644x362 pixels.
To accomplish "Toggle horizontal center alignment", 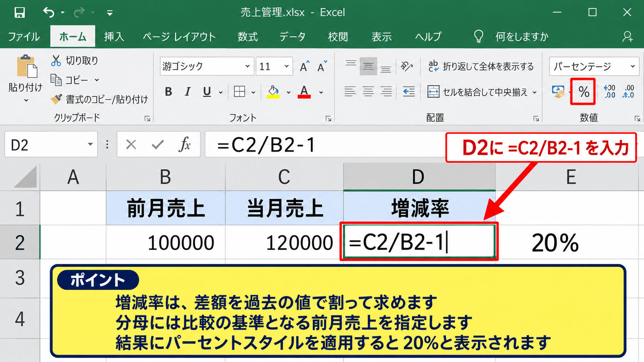I will [x=368, y=92].
